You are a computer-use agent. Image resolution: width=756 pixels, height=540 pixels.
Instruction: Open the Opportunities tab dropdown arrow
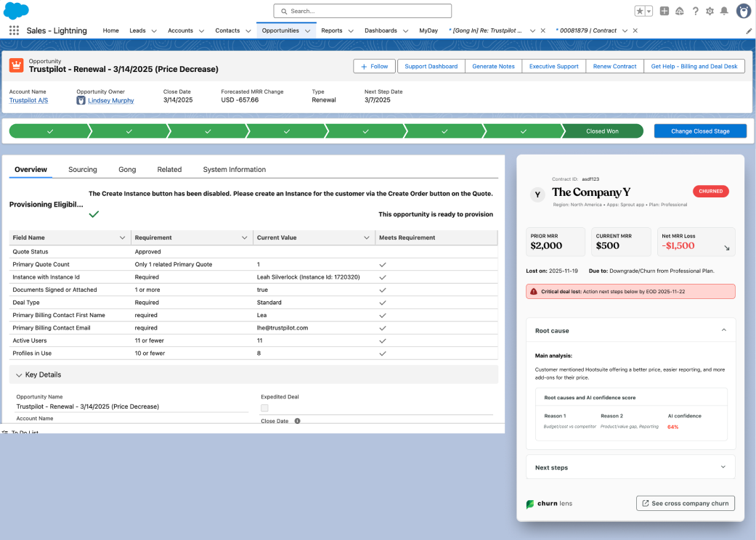(308, 30)
